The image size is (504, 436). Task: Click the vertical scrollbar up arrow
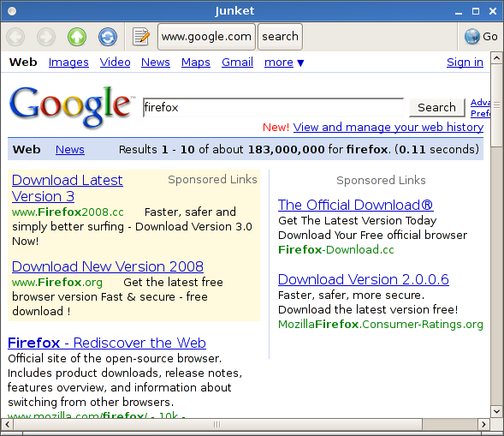(496, 58)
